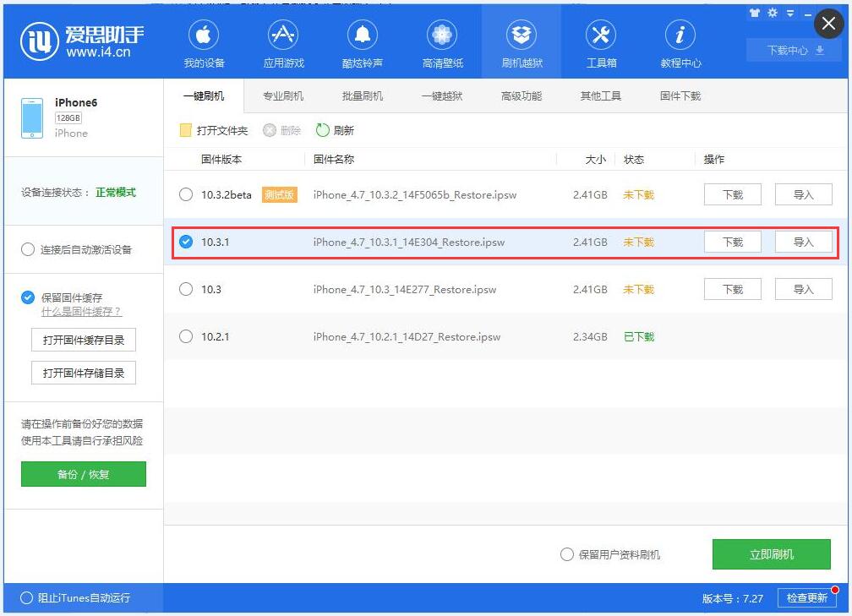Enable 保留用户资料刷机 before flashing
852x616 pixels.
[x=566, y=554]
